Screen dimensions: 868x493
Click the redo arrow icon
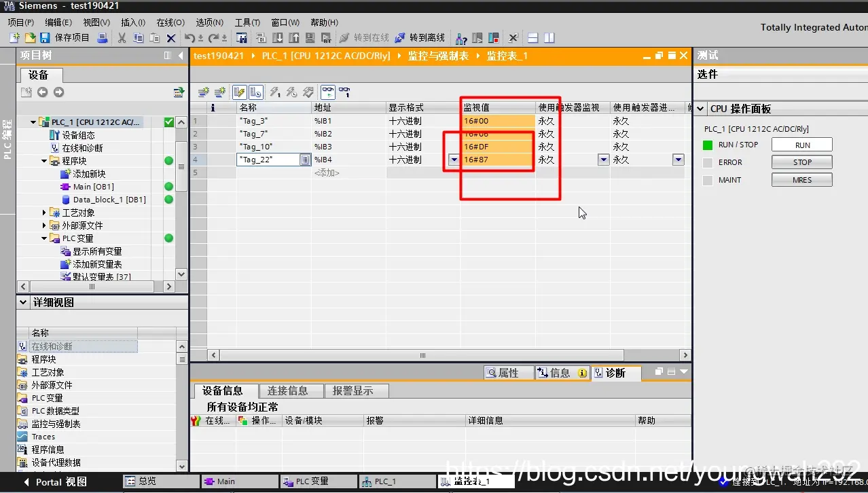[x=215, y=38]
